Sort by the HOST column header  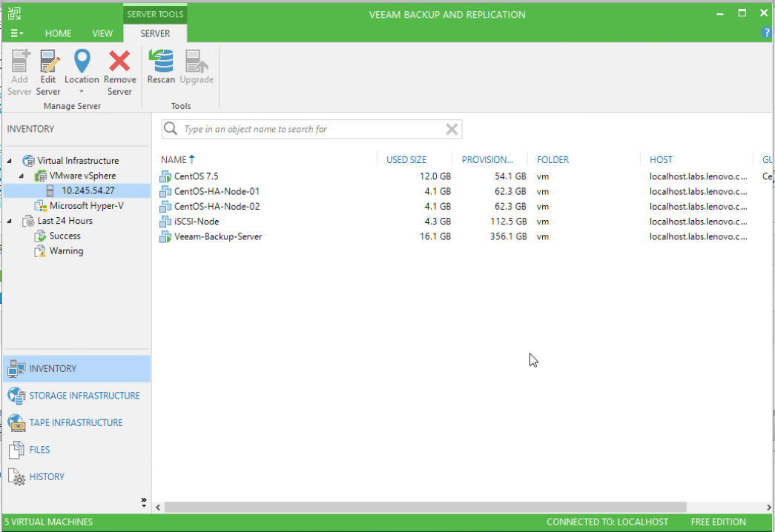pos(661,159)
